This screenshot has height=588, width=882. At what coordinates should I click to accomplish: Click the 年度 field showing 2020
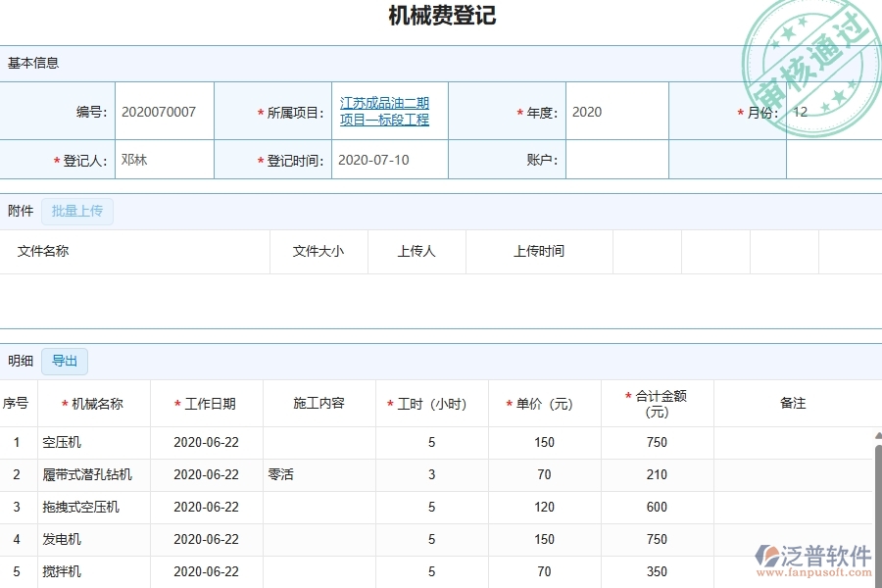point(617,111)
